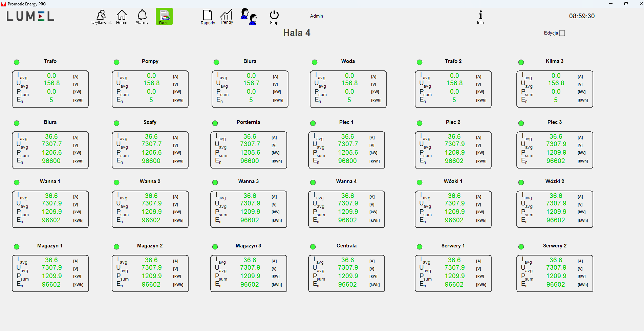Open the Raporty document icon
The width and height of the screenshot is (644, 331).
click(208, 17)
